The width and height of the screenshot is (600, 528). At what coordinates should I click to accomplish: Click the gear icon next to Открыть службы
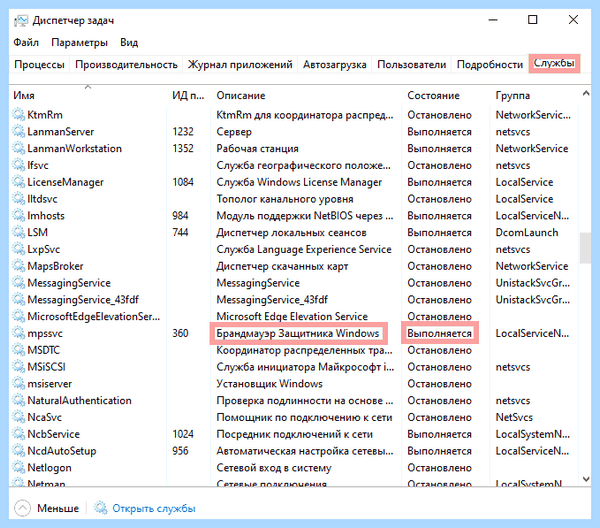(x=101, y=508)
